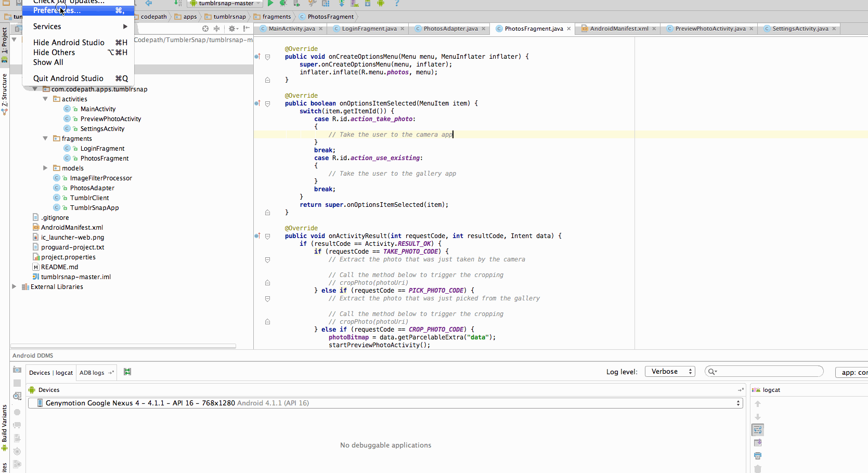Open the help question mark icon
The width and height of the screenshot is (868, 473).
397,3
